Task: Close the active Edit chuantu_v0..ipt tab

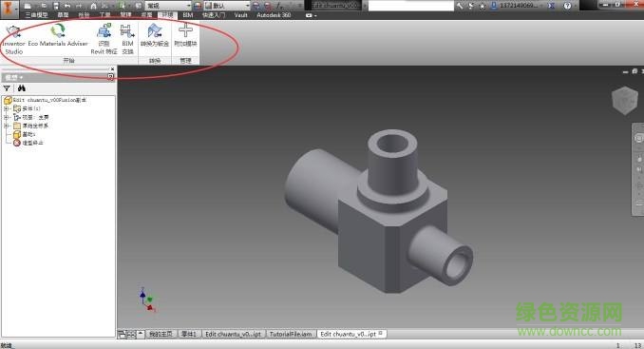Action: [380, 334]
